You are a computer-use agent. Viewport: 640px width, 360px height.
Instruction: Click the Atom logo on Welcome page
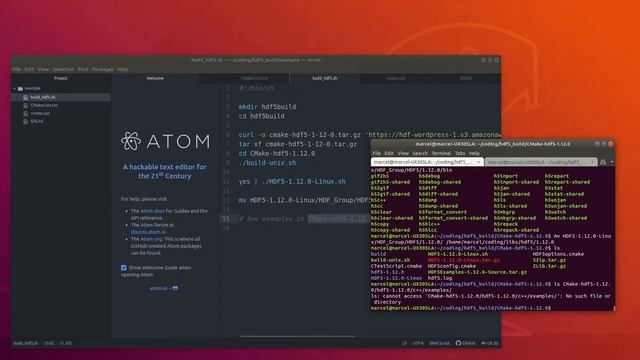tap(165, 141)
